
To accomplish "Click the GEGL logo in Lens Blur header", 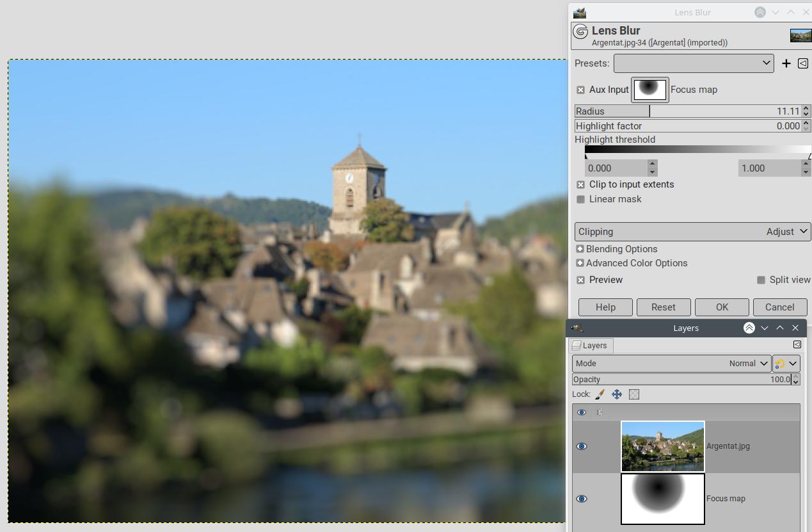I will pos(580,31).
